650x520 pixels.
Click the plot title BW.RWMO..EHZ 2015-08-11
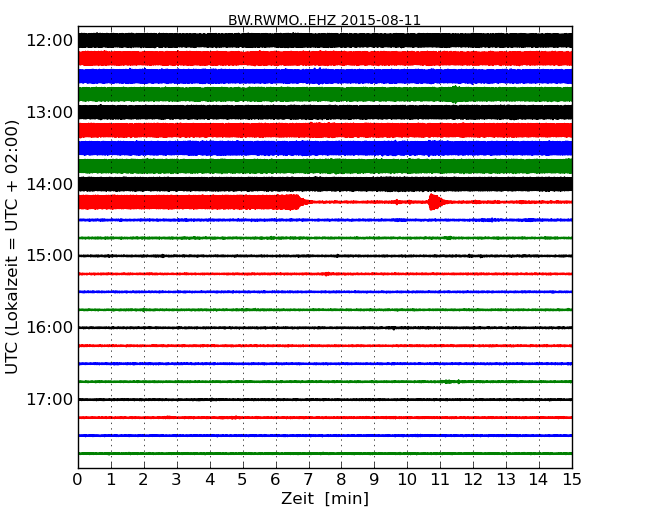[x=324, y=20]
